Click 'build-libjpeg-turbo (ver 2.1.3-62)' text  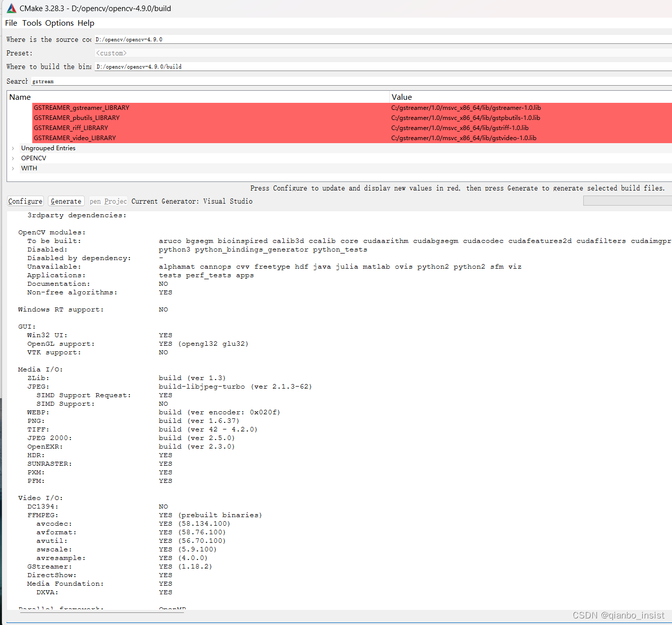pyautogui.click(x=235, y=387)
